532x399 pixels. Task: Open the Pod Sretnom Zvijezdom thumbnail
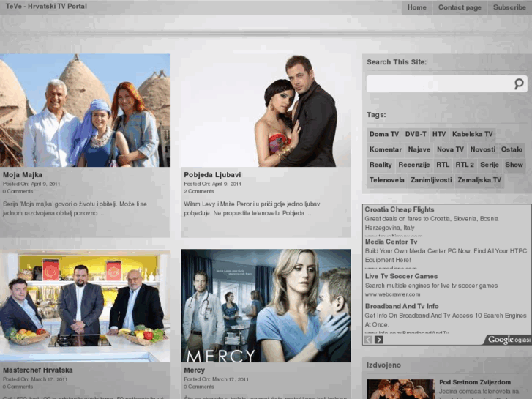pyautogui.click(x=400, y=389)
